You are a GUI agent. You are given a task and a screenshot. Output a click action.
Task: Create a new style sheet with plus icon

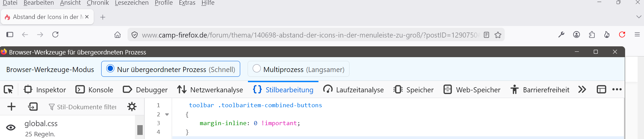point(11,107)
